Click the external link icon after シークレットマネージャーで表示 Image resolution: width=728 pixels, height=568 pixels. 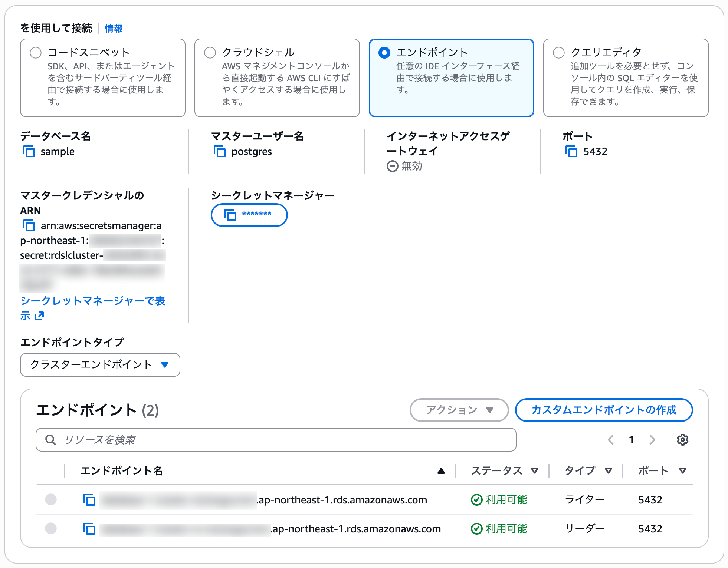tap(39, 316)
